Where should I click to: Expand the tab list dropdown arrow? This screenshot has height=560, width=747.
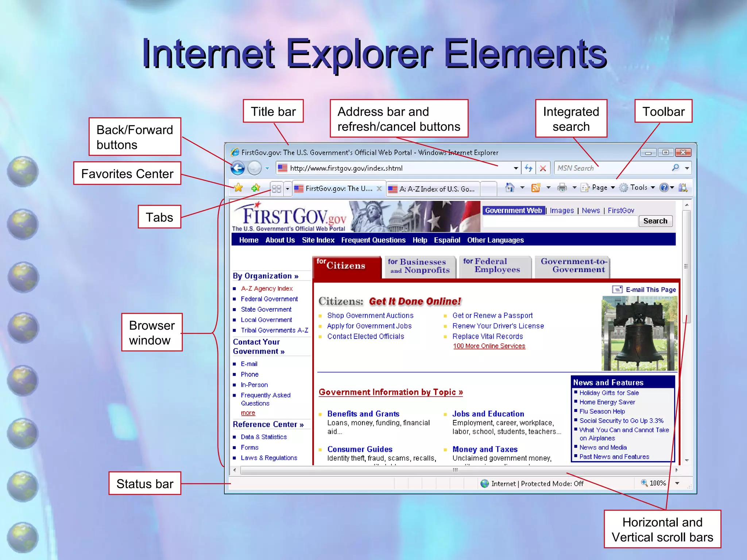tap(287, 188)
